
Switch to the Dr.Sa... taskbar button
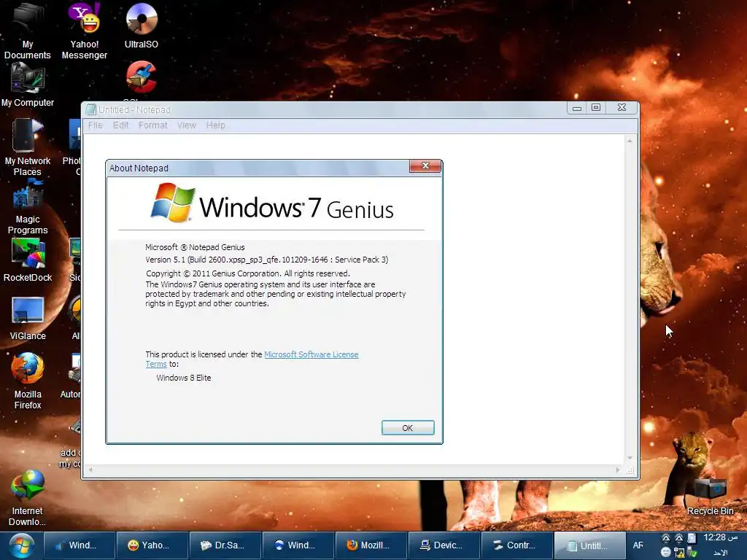tap(225, 545)
